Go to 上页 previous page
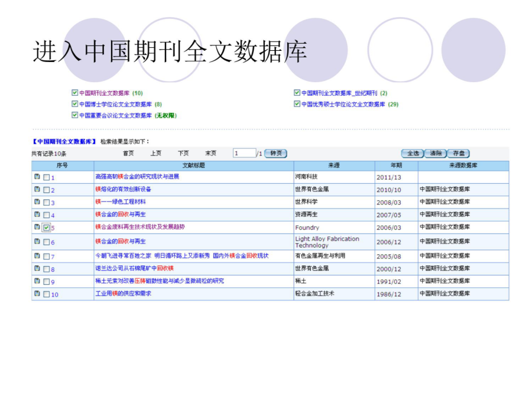The width and height of the screenshot is (532, 399). 155,153
